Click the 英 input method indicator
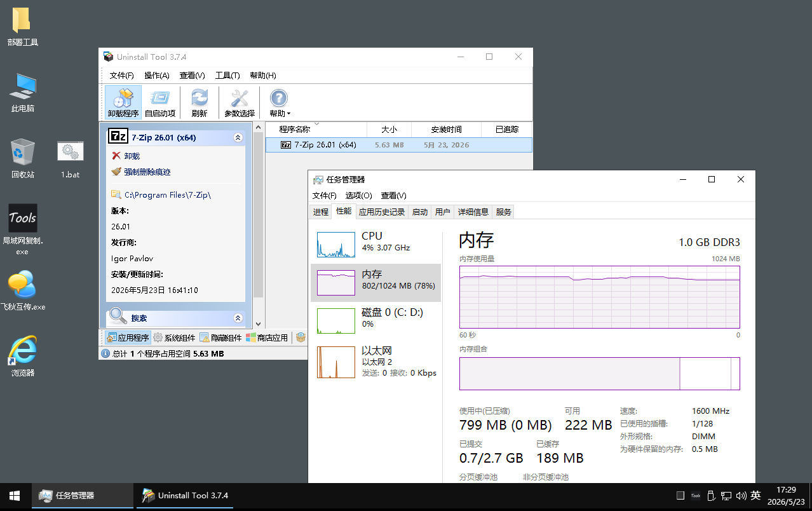812x511 pixels. [755, 496]
